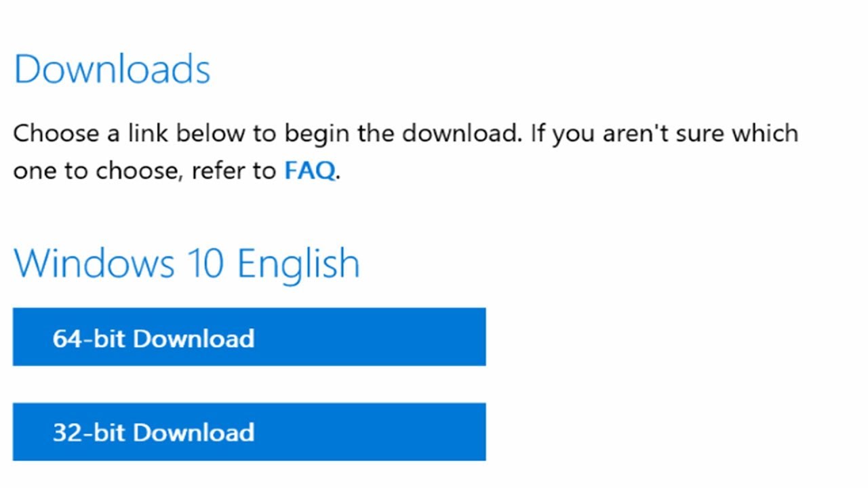The width and height of the screenshot is (868, 488).
Task: Click the word 'Choose' starting the paragraph
Action: pos(56,133)
